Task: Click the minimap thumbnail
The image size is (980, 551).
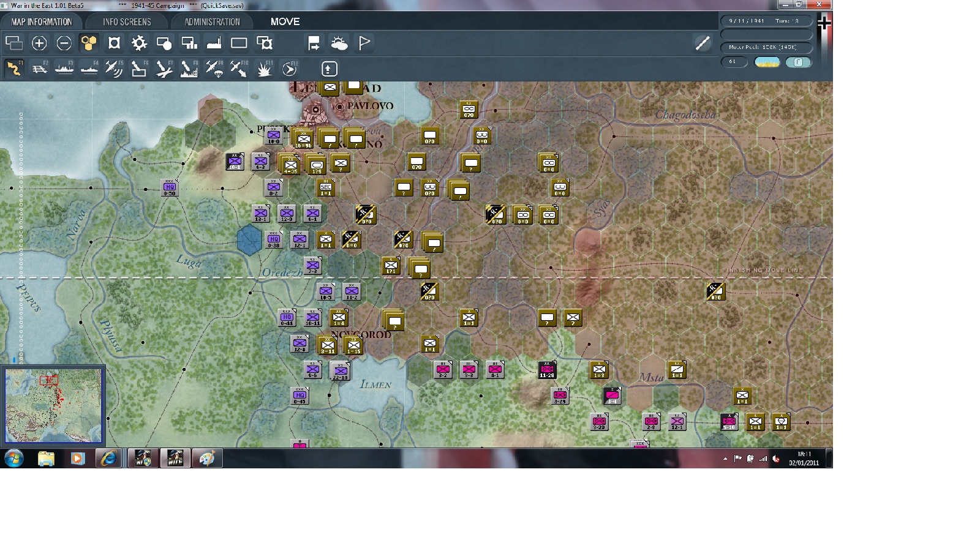Action: [x=54, y=405]
